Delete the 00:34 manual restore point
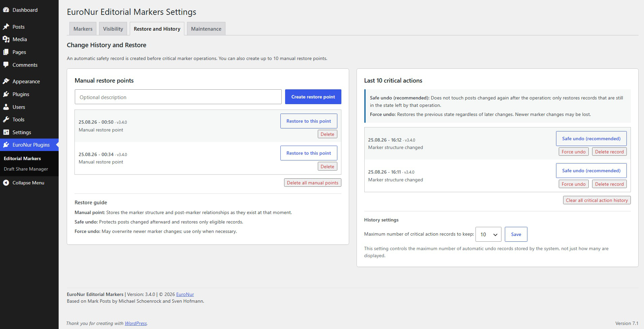 tap(327, 167)
